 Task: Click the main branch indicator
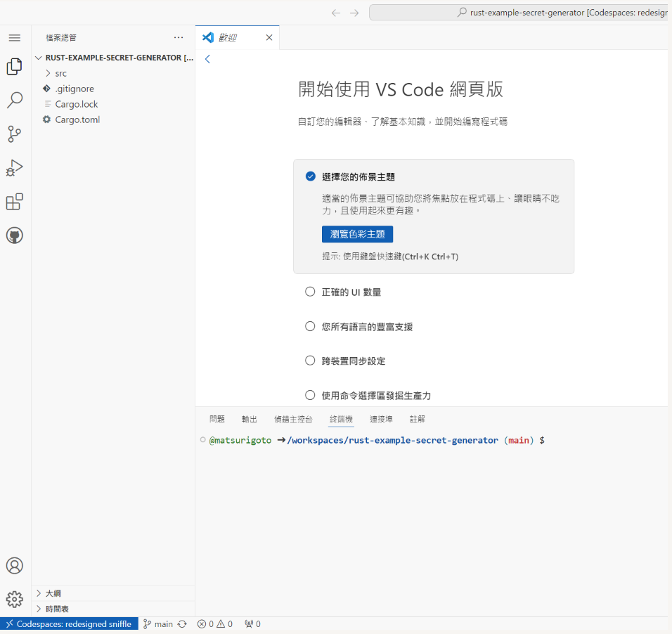point(158,624)
